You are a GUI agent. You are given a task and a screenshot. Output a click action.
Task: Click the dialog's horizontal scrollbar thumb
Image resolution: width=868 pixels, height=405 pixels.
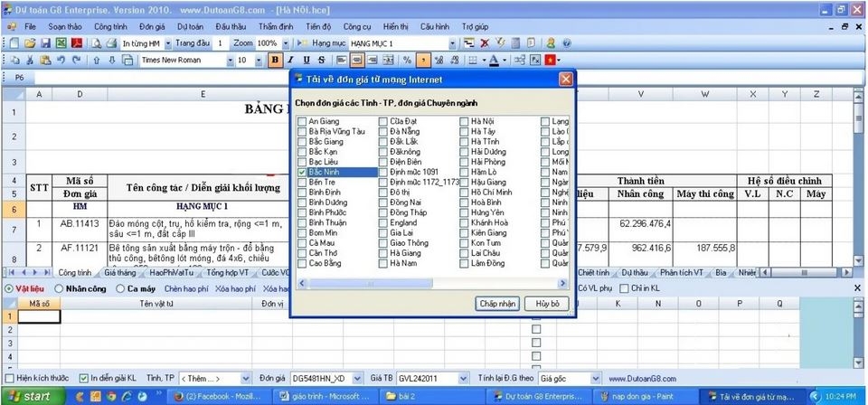click(x=369, y=283)
